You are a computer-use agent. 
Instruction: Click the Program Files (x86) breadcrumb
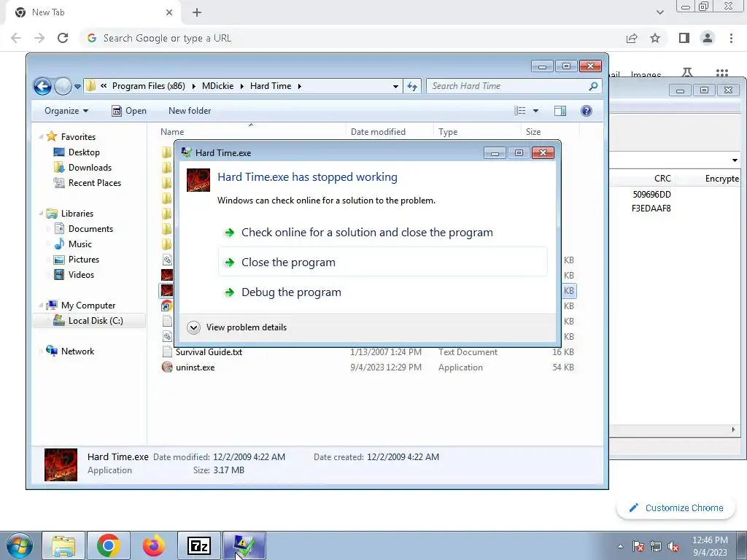[x=148, y=86]
